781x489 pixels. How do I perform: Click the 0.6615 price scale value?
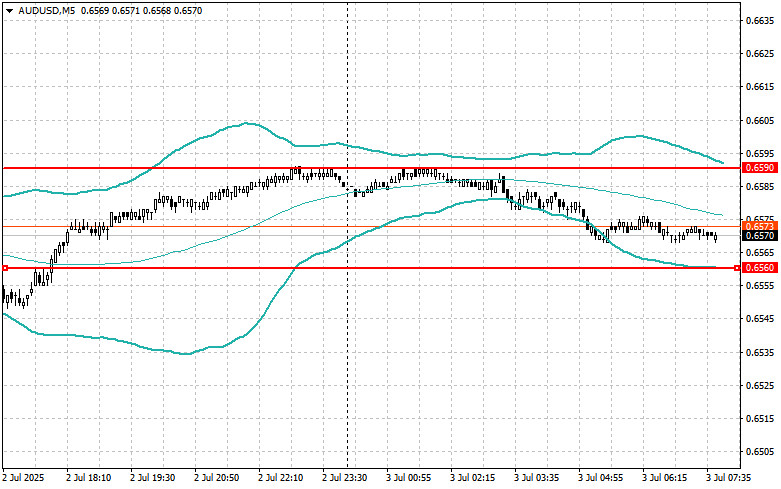click(x=760, y=87)
